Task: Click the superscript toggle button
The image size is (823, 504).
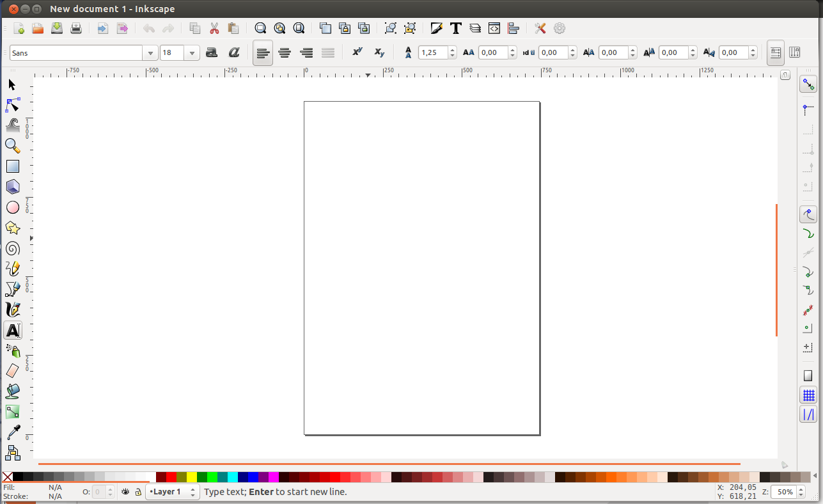Action: click(x=357, y=52)
